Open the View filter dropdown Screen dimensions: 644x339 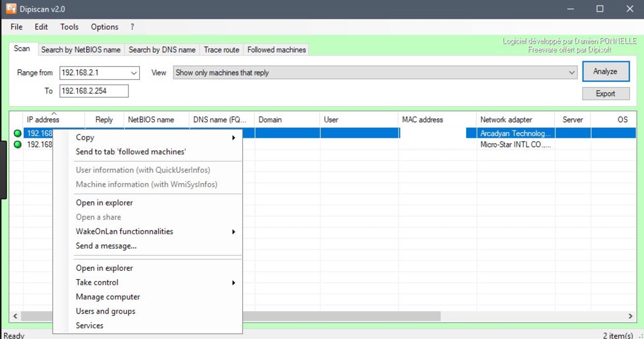tap(572, 73)
